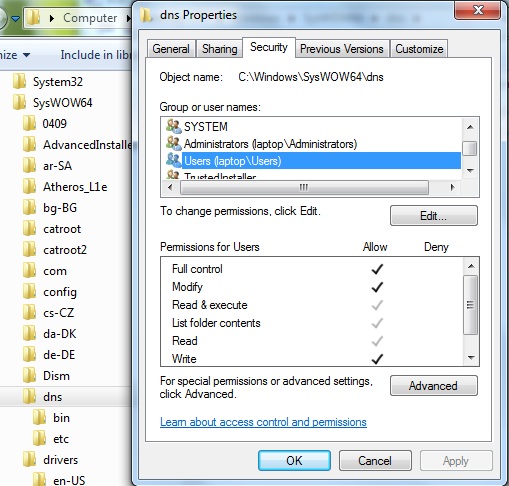Screen dimensions: 509x486
Task: Select the SysWOW64 folder name in tree
Action: [63, 103]
